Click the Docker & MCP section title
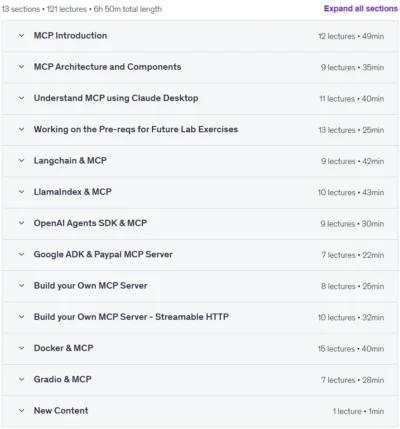The image size is (400, 429). pyautogui.click(x=63, y=348)
